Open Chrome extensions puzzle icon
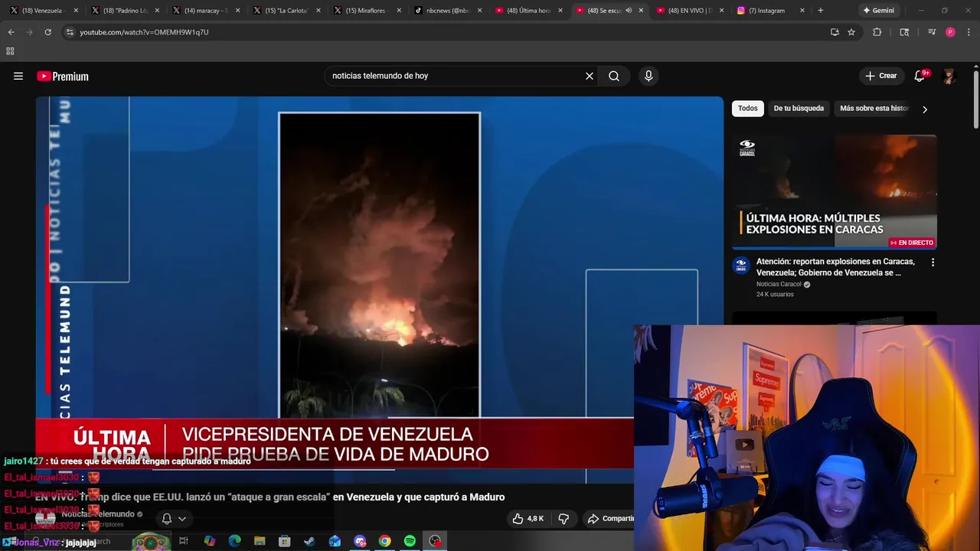This screenshot has width=980, height=551. tap(877, 32)
